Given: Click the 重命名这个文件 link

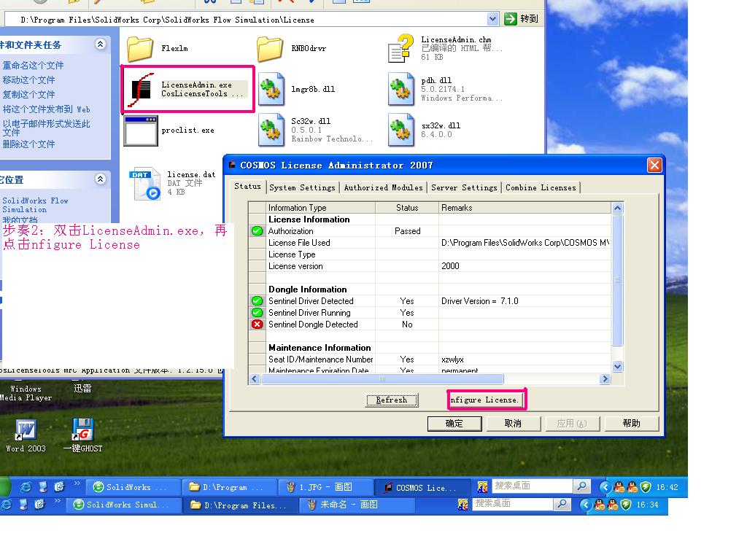Looking at the screenshot, I should coord(33,65).
